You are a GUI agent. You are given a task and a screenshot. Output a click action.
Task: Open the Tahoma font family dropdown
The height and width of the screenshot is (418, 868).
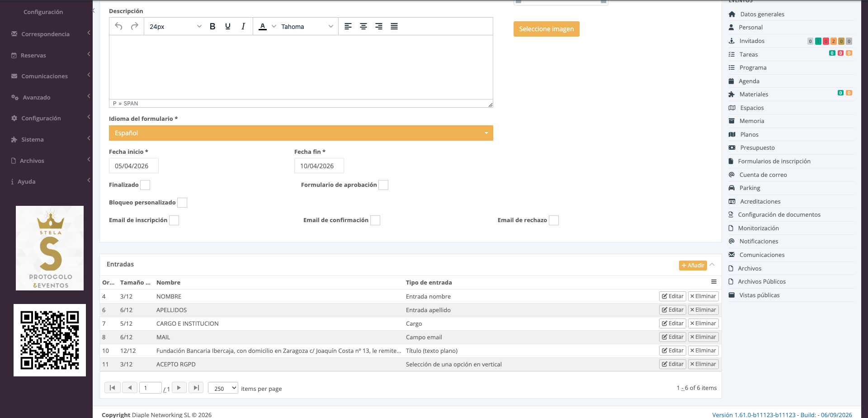[x=307, y=26]
